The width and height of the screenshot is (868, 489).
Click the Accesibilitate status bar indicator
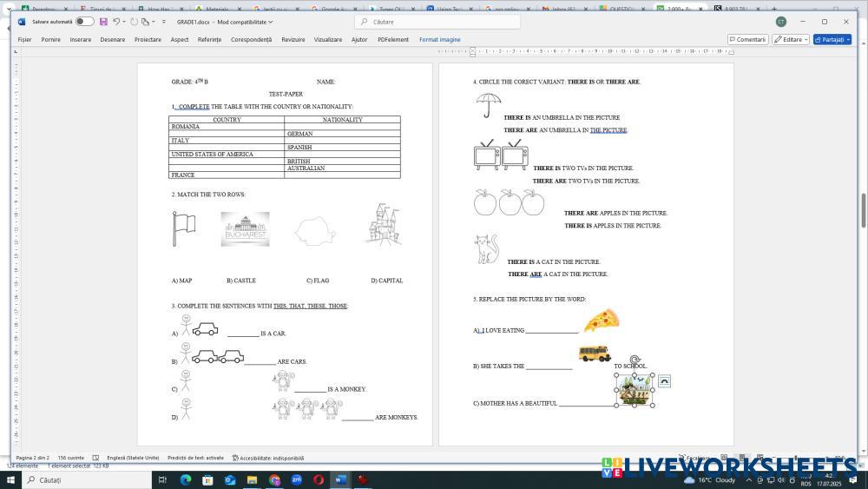pyautogui.click(x=268, y=458)
